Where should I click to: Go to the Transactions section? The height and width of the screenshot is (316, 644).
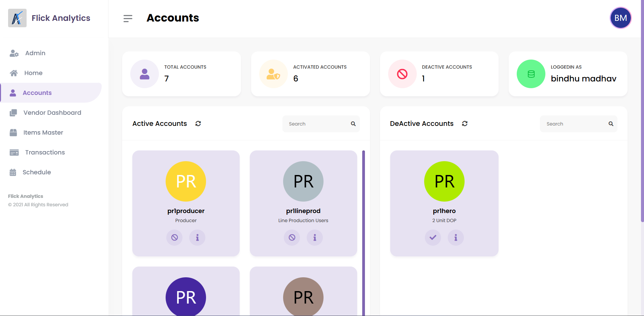(x=45, y=152)
